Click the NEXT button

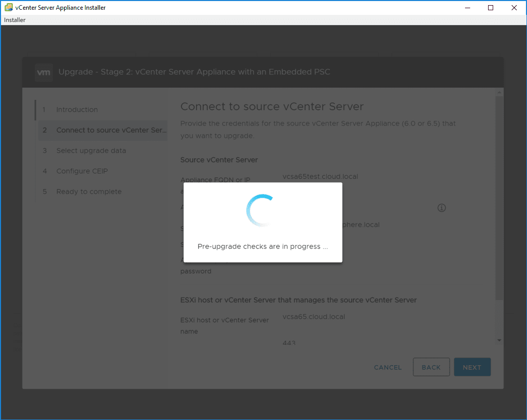pyautogui.click(x=472, y=367)
